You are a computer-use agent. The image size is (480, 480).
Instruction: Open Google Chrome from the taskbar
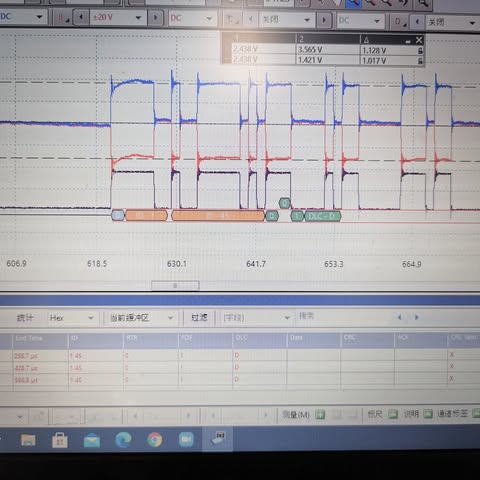(x=155, y=439)
